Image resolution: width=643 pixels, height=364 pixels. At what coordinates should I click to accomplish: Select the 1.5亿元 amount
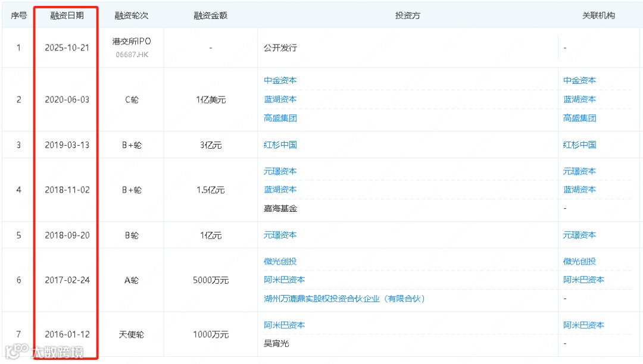click(211, 190)
